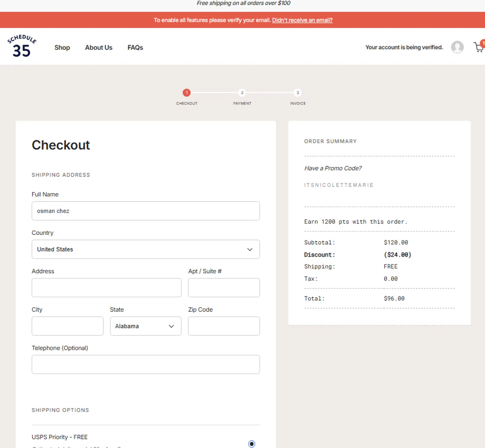Click the USPS Priority - FREE label
The width and height of the screenshot is (485, 448).
(59, 437)
